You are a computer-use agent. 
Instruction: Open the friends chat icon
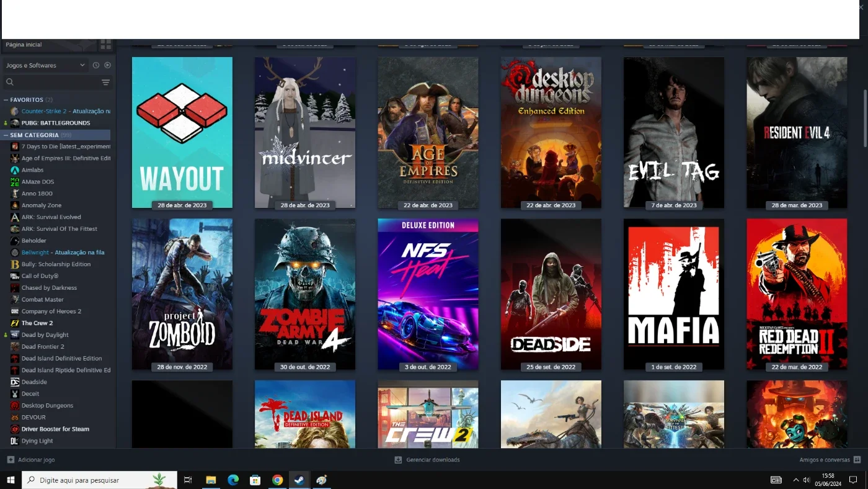(x=857, y=460)
